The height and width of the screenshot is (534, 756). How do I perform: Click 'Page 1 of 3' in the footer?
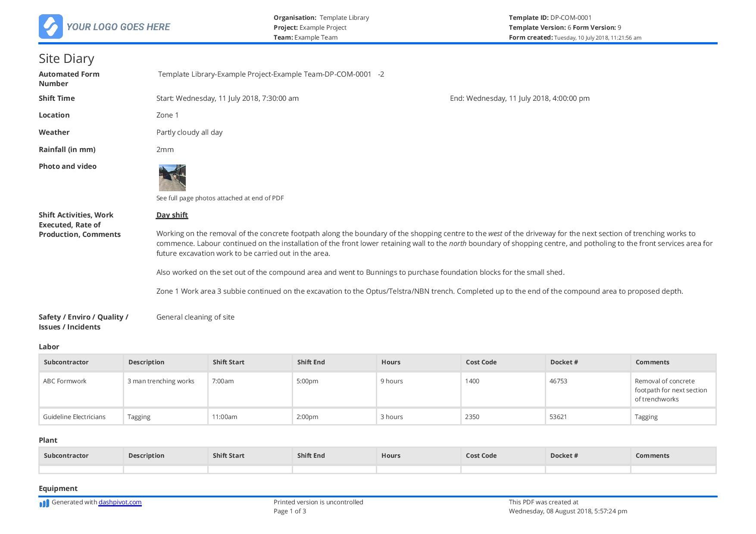(290, 511)
